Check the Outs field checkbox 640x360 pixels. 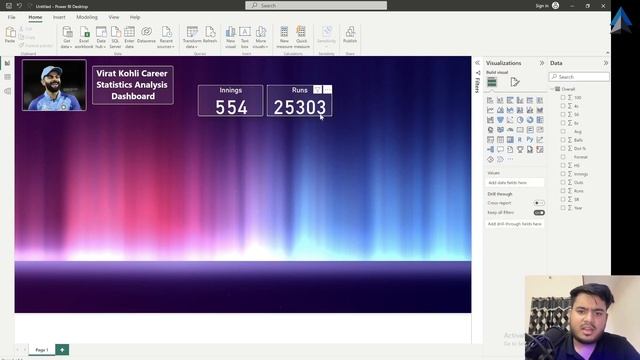click(x=563, y=182)
